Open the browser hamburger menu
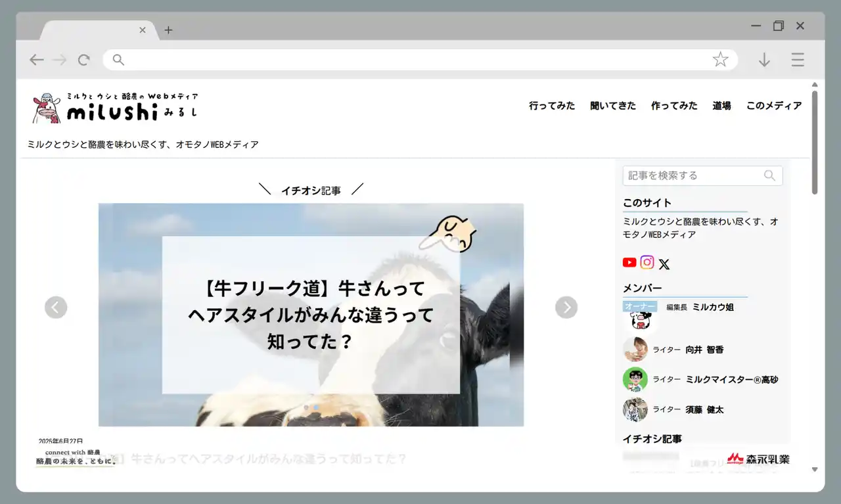The image size is (841, 504). [798, 60]
